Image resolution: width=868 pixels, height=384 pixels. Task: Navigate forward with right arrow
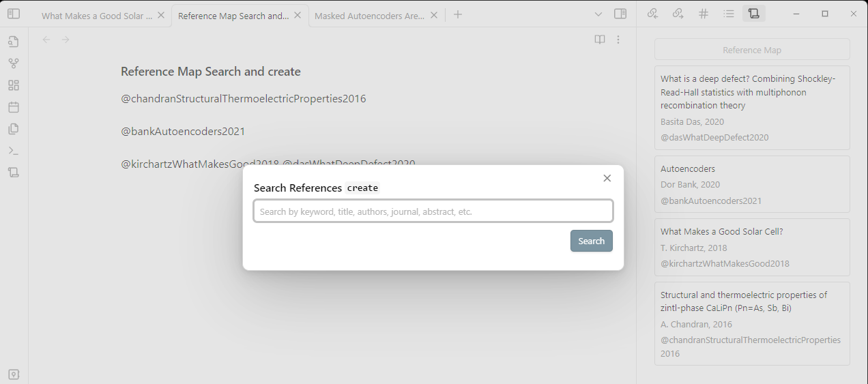coord(66,40)
